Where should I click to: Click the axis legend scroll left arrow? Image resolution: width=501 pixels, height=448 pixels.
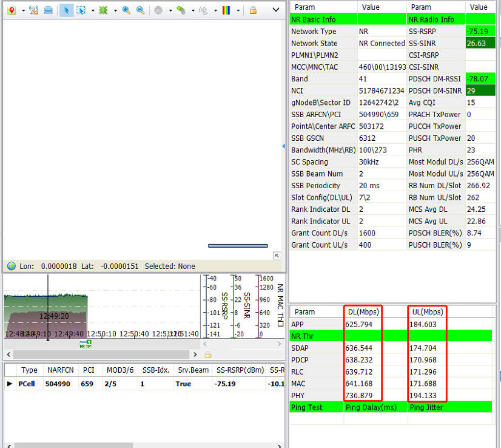(205, 344)
